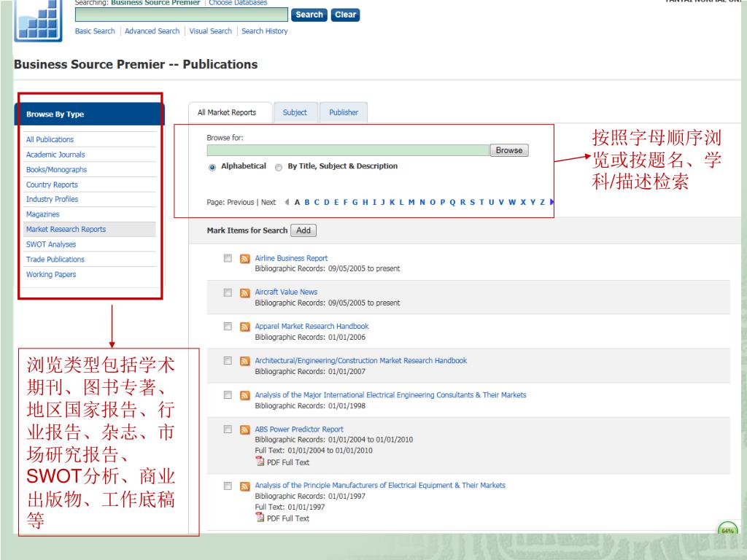This screenshot has width=747, height=560.
Task: Click the Browse button
Action: tap(509, 150)
